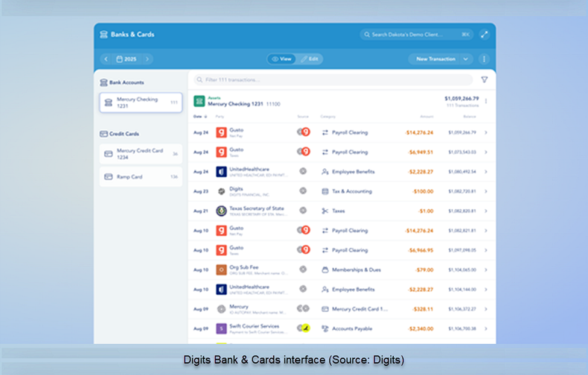Expand the Mercury -$328.11 row chevron
Screen dimensions: 588x375
tap(485, 309)
